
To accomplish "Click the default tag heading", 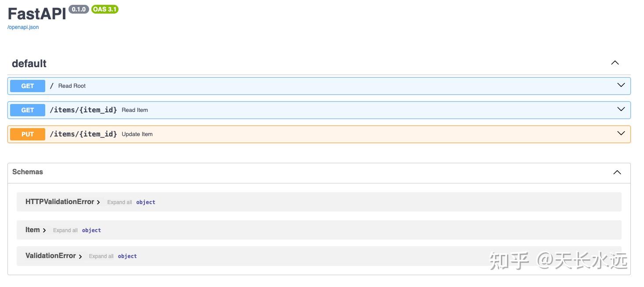I will 29,64.
